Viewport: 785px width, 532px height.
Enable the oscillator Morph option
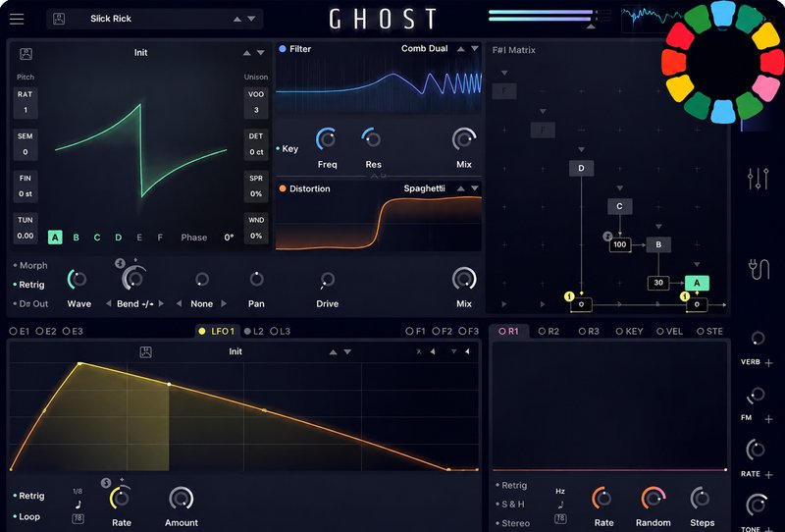coord(30,265)
